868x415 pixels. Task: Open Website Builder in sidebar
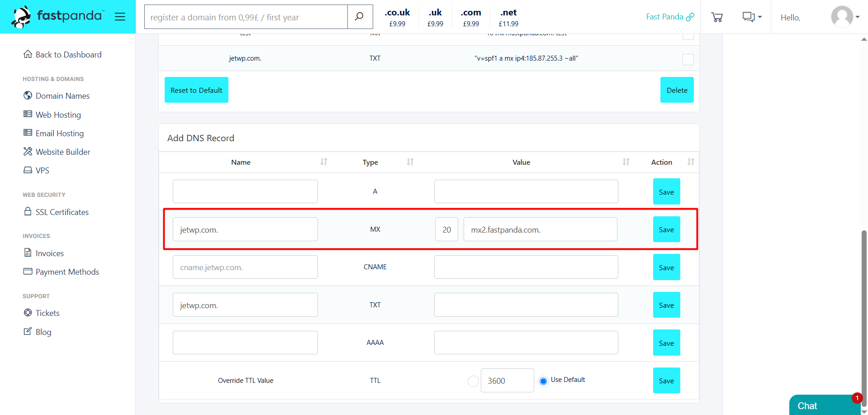tap(57, 152)
